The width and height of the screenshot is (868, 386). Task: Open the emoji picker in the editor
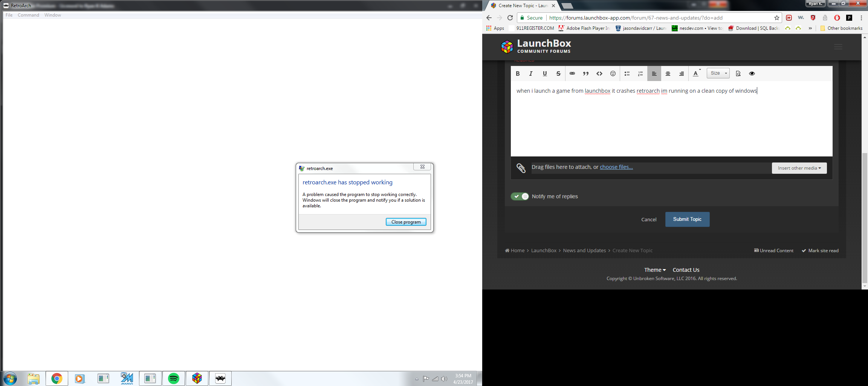tap(613, 74)
